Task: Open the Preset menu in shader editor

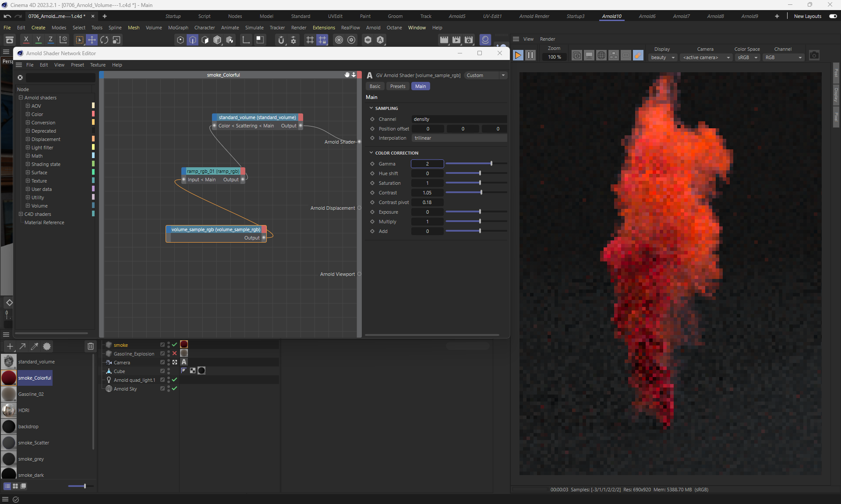Action: coord(77,65)
